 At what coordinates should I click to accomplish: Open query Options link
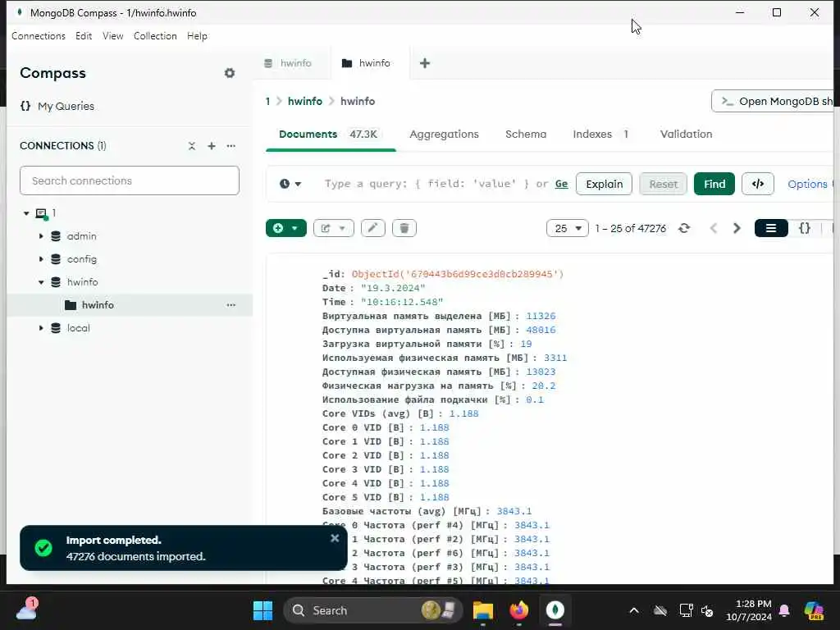click(x=807, y=184)
